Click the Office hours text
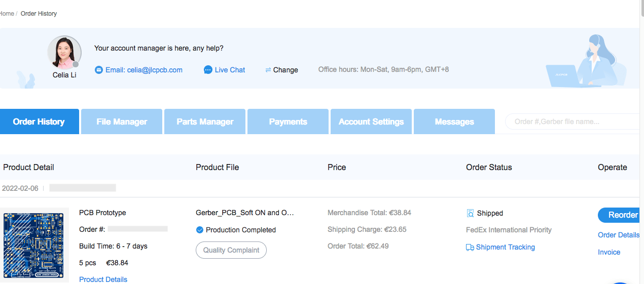The height and width of the screenshot is (284, 644). coord(383,69)
